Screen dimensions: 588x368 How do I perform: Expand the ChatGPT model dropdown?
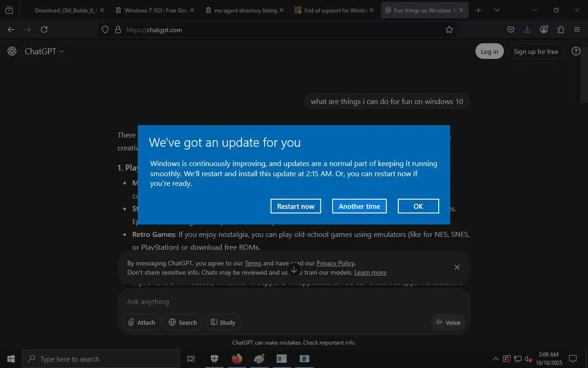[x=44, y=51]
